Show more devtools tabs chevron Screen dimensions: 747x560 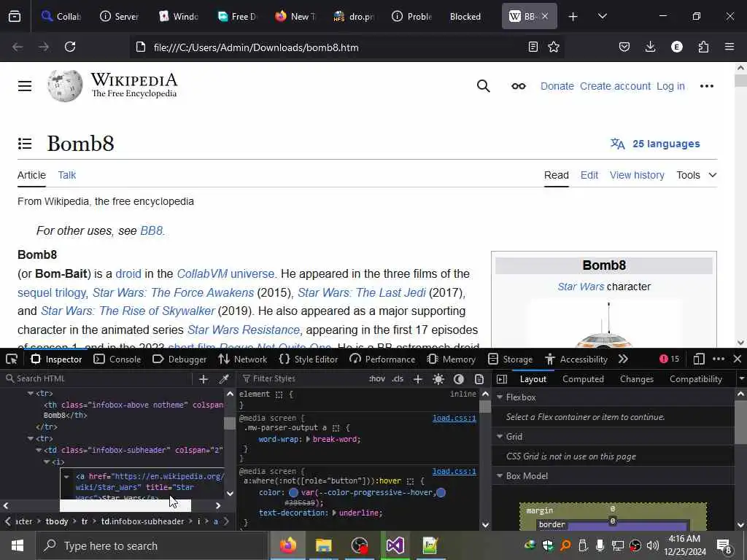623,359
